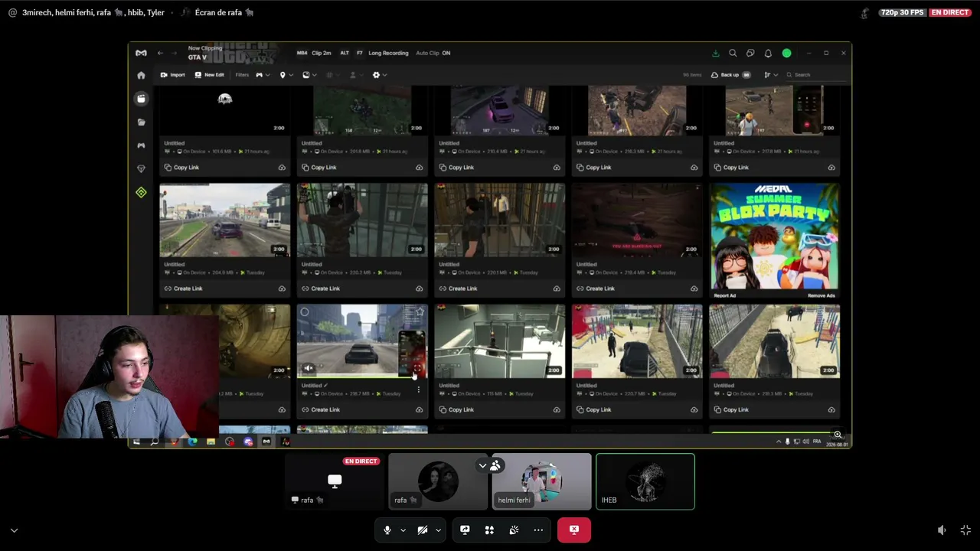Toggle Discord camera on or off
This screenshot has height=551, width=980.
[x=422, y=530]
